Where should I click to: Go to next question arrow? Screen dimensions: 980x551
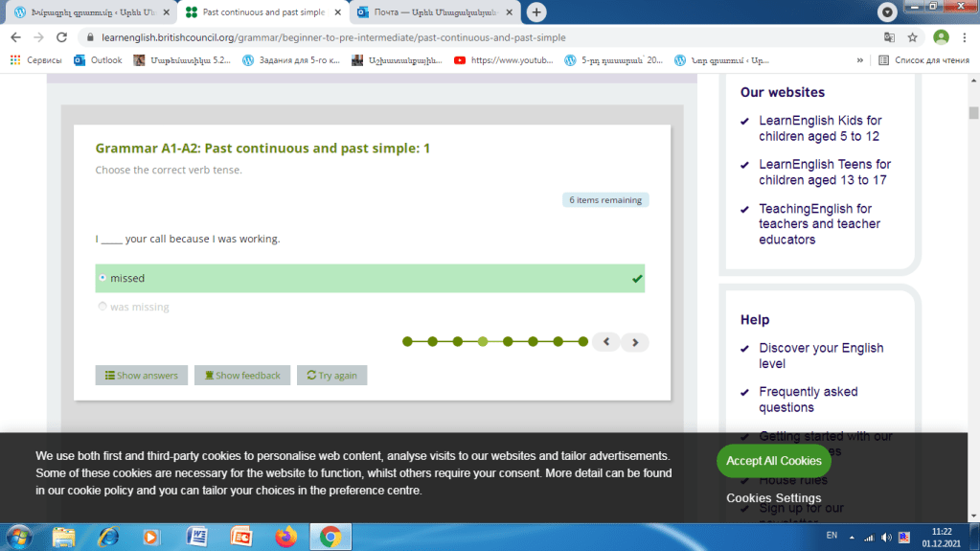point(635,342)
